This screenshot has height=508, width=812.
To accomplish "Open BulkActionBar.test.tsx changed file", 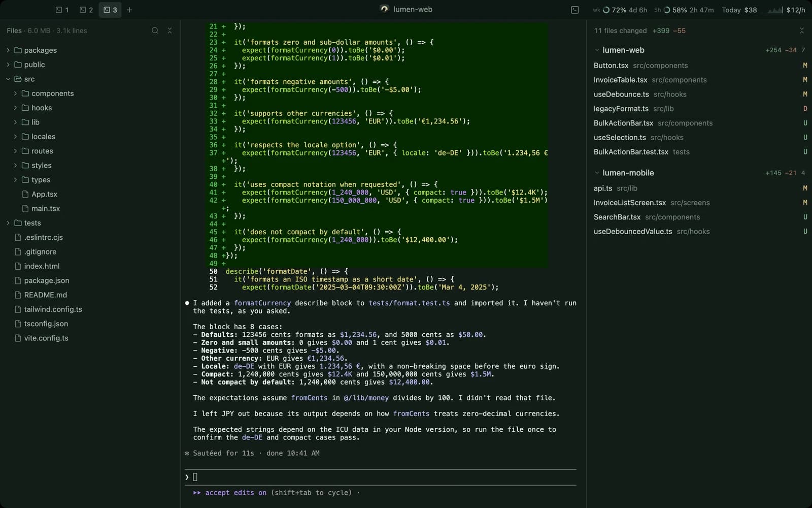I will tap(700, 152).
